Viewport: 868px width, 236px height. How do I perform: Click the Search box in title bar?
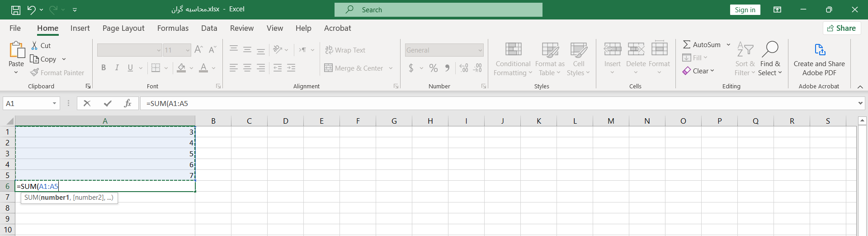(x=439, y=10)
